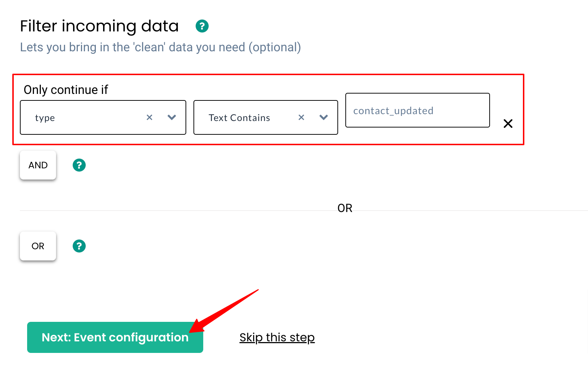This screenshot has width=588, height=367.
Task: Select the contact_updated value input field
Action: pyautogui.click(x=417, y=111)
